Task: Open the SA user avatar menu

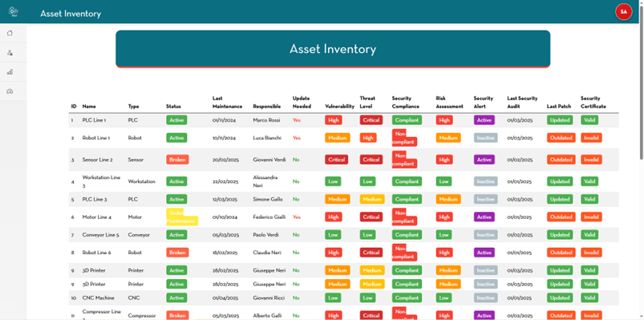Action: [x=623, y=11]
